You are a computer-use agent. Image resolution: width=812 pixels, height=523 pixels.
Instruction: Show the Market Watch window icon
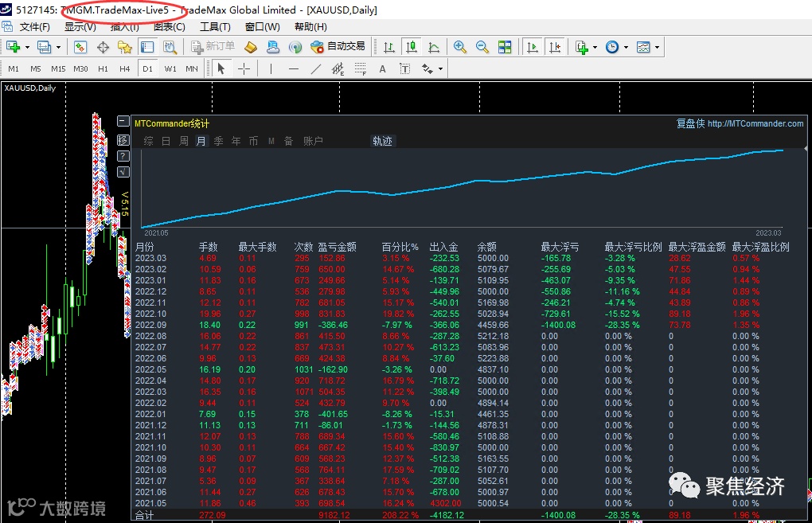coord(80,47)
